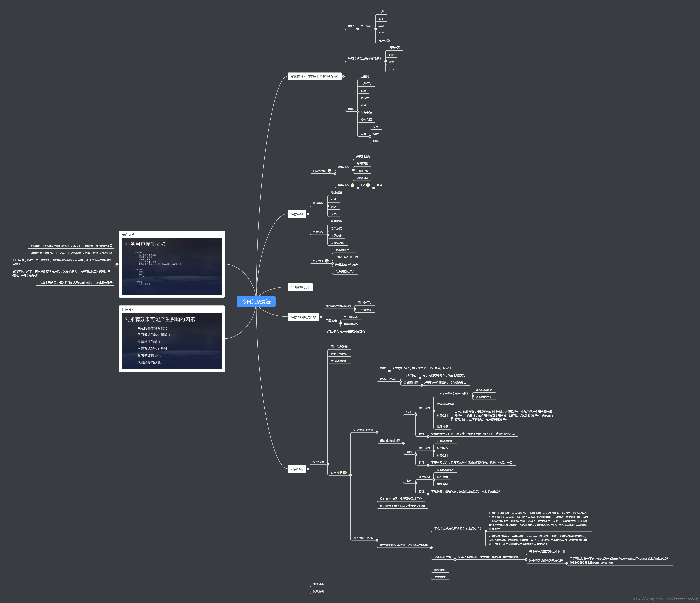Open note icon beside 文本特征
Viewport: 700px width, 603px height.
point(345,473)
